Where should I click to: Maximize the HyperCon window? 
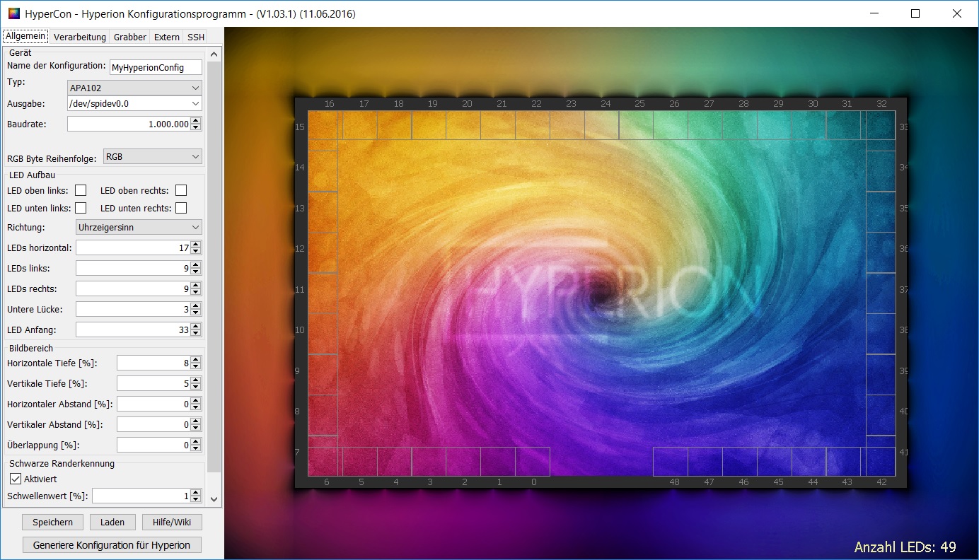[915, 13]
